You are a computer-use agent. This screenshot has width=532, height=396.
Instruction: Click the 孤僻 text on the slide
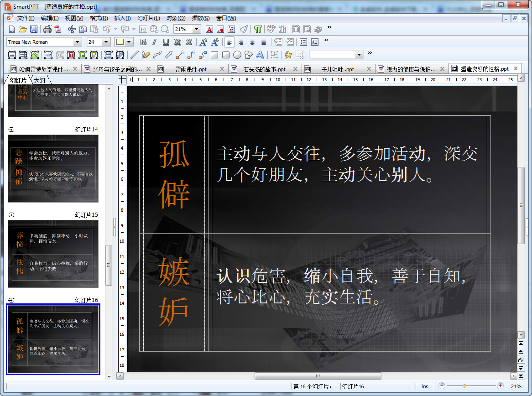(174, 174)
